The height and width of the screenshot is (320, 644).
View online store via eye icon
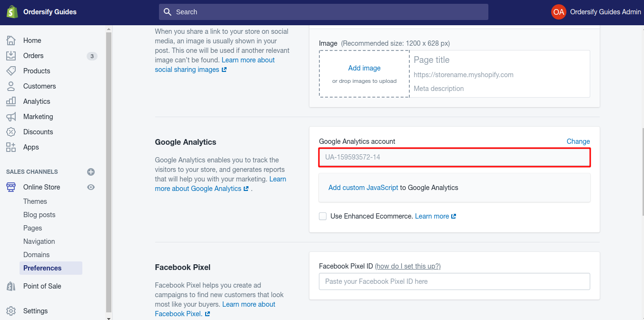pyautogui.click(x=91, y=187)
